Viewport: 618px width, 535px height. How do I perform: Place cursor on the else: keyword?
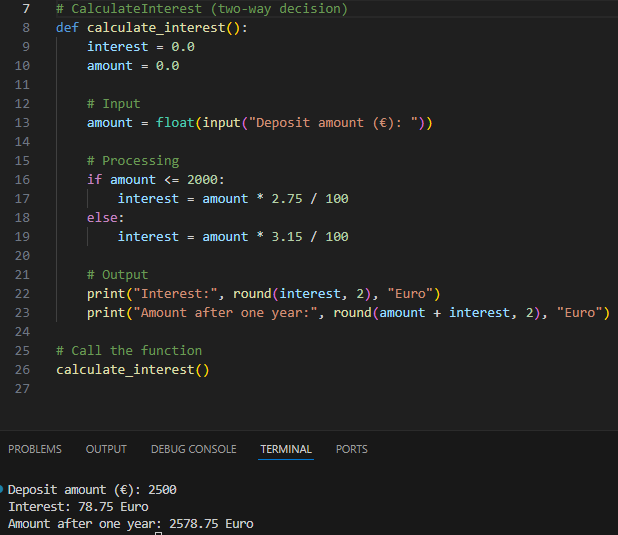click(x=105, y=217)
